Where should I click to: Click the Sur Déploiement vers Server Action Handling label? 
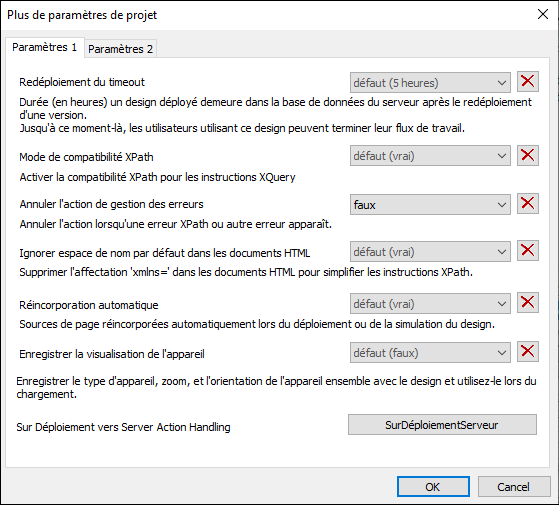point(123,427)
